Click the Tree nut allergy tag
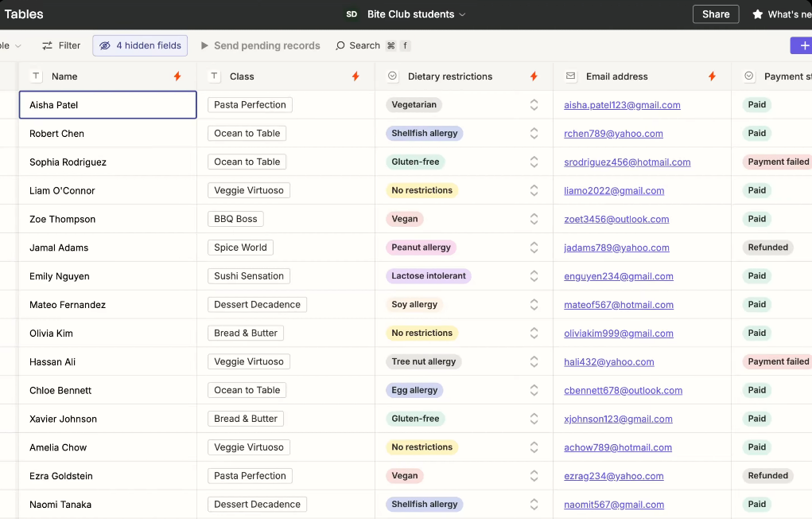Viewport: 812px width, 519px height. tap(423, 361)
